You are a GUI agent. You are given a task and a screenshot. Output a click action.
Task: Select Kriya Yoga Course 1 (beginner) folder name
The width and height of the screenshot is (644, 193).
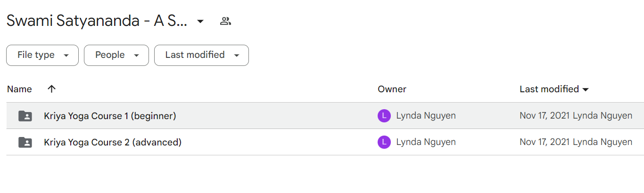point(110,116)
